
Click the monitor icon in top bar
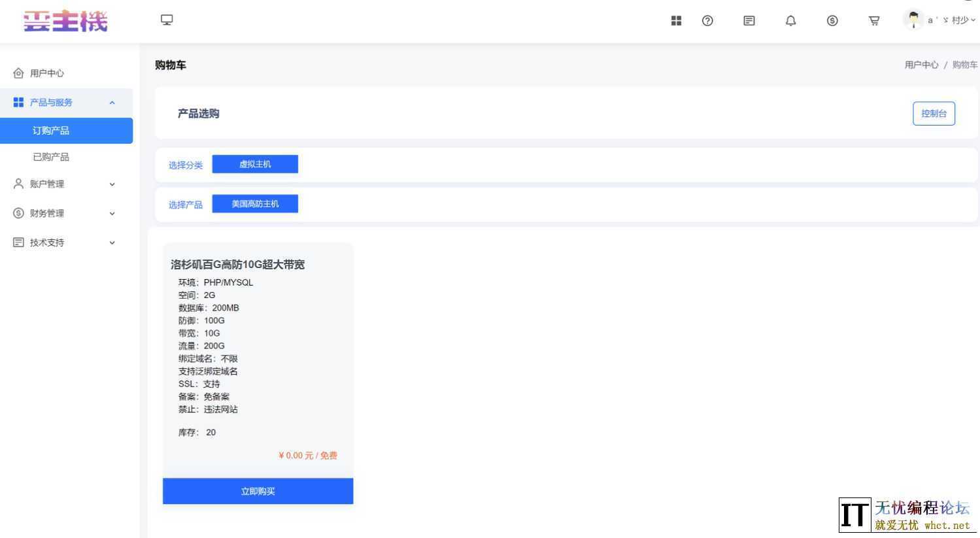pyautogui.click(x=167, y=20)
